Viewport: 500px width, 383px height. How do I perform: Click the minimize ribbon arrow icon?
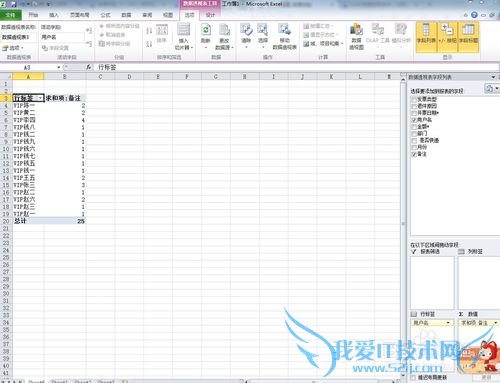[466, 15]
